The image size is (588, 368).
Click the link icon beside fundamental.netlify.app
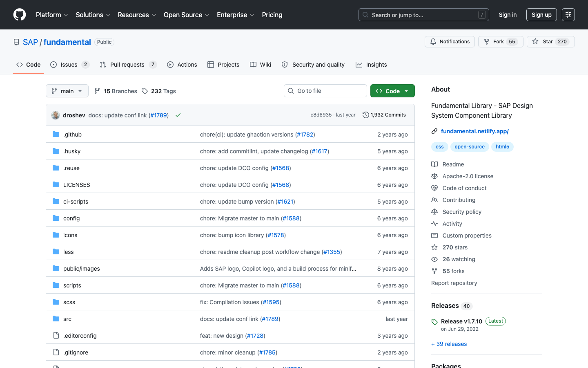point(434,131)
